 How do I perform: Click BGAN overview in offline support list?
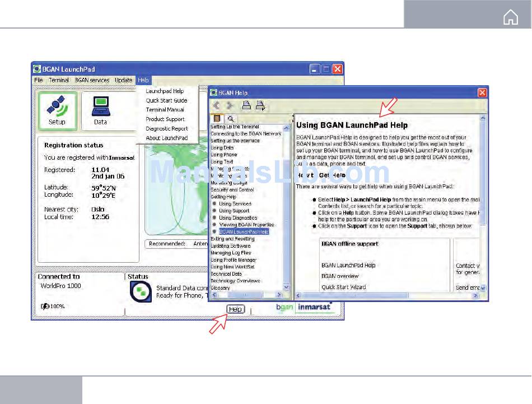coord(339,276)
